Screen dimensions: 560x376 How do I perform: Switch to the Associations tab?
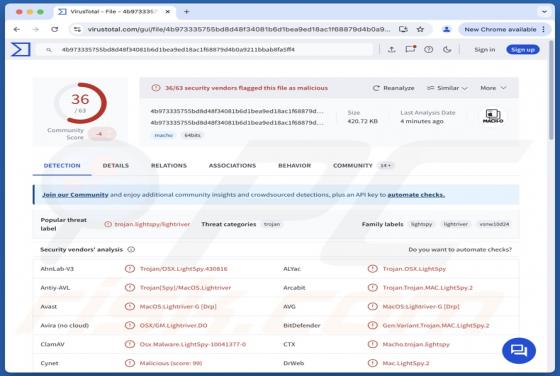coord(232,166)
